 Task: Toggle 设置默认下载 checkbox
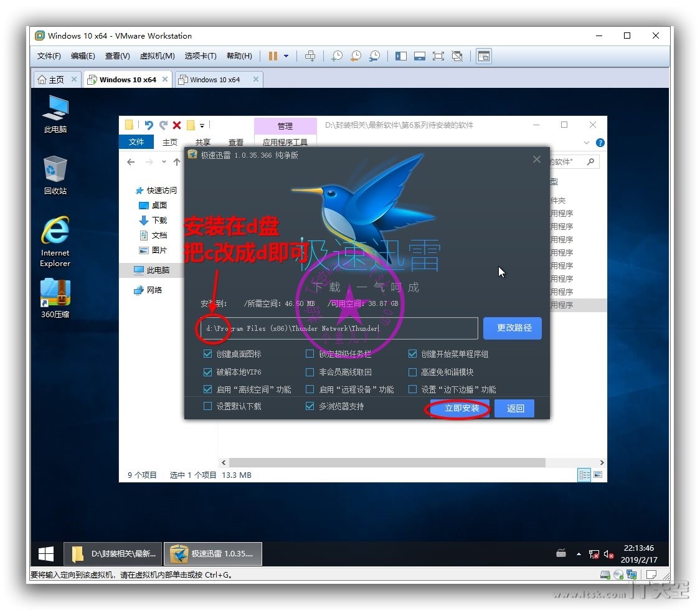tap(207, 406)
